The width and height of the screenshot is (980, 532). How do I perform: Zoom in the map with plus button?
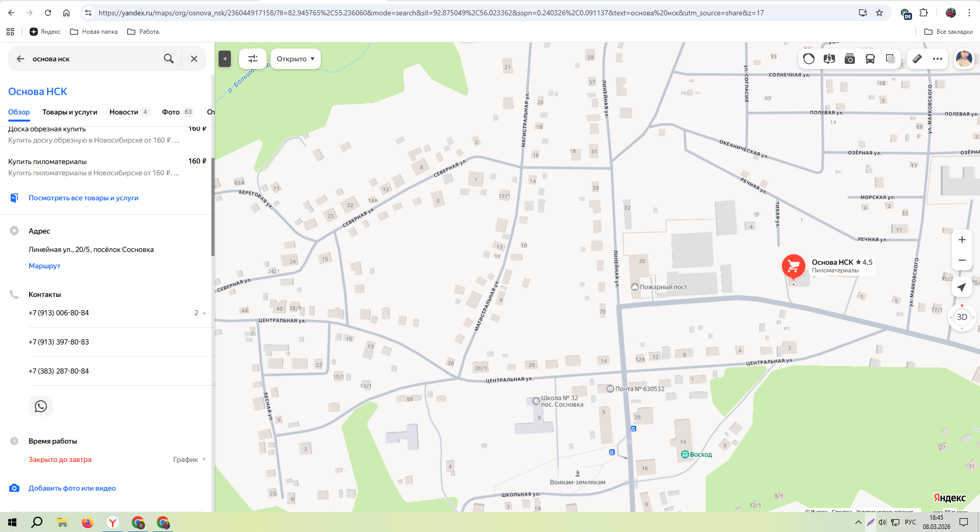(x=962, y=240)
